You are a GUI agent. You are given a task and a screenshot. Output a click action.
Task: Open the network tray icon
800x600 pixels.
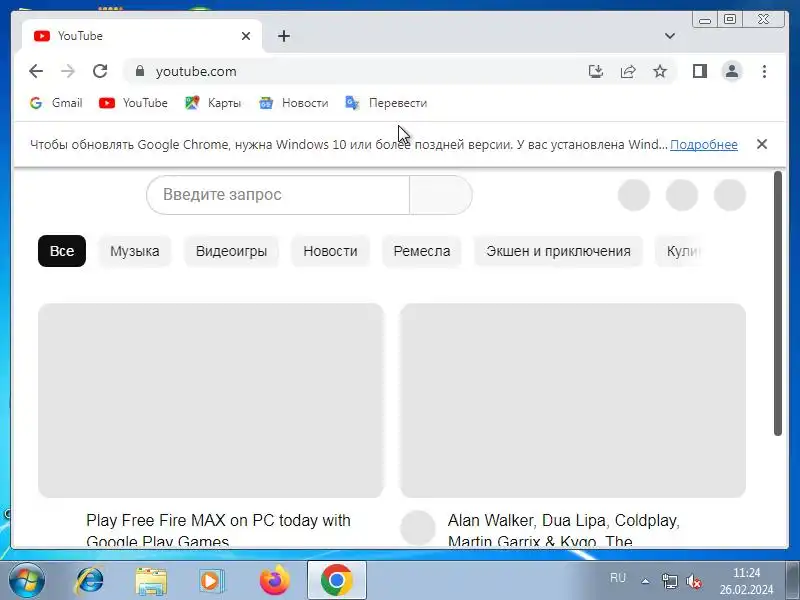click(x=669, y=581)
